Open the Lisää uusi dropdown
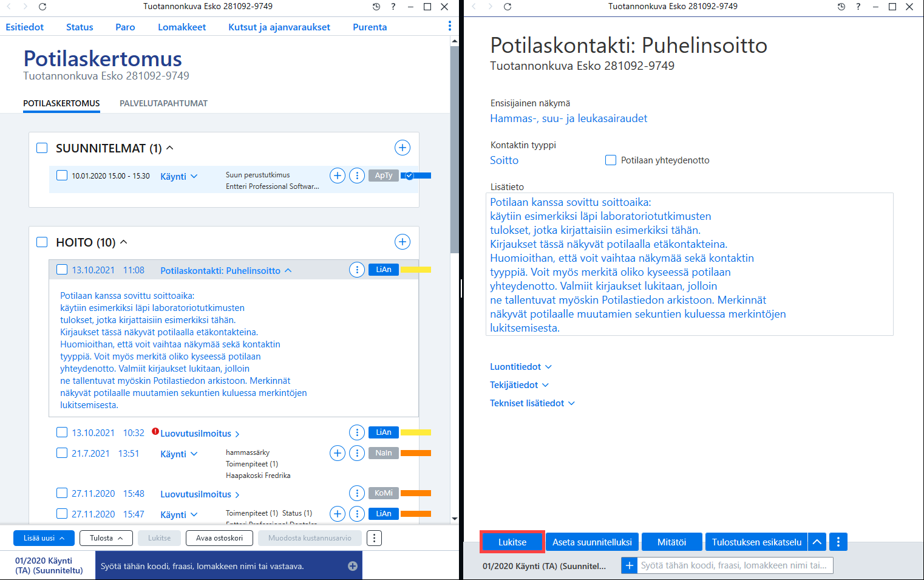 [x=44, y=538]
